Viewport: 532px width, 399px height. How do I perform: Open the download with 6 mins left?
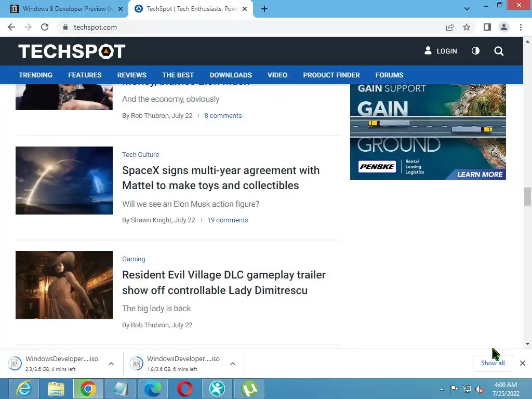pyautogui.click(x=176, y=363)
